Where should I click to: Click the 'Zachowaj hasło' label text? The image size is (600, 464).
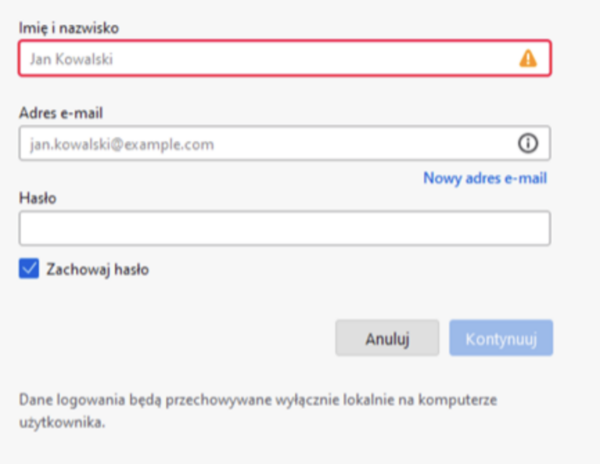coord(98,268)
